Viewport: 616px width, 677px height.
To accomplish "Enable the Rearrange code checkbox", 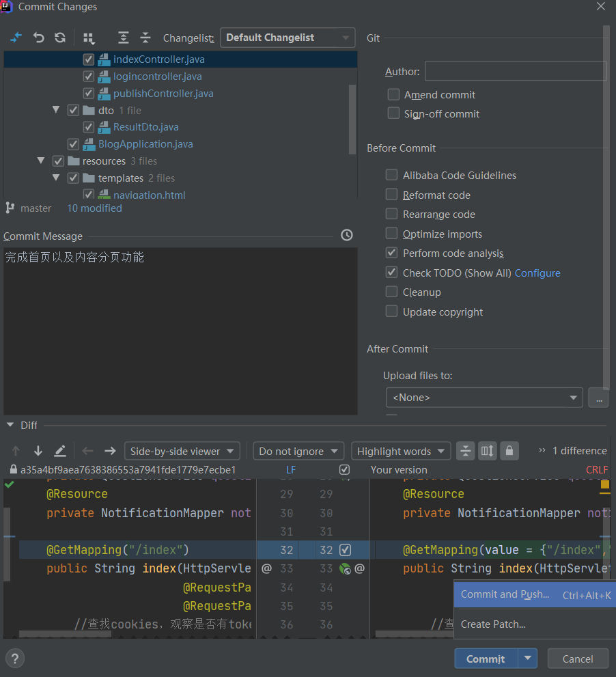I will point(391,214).
